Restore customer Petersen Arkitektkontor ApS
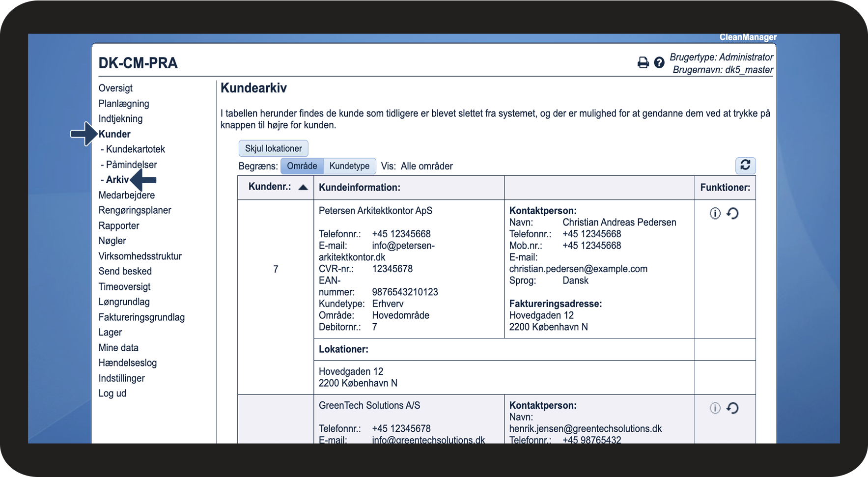This screenshot has height=477, width=868. (x=732, y=213)
